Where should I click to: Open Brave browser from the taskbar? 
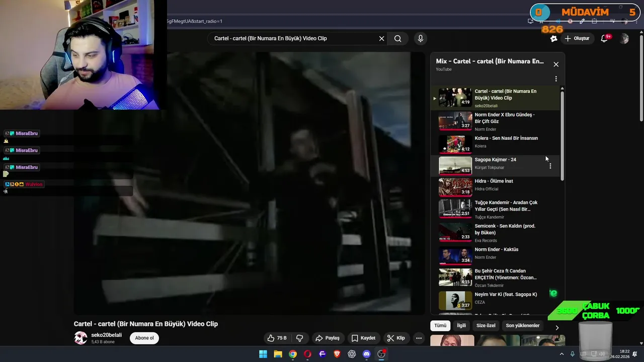337,354
